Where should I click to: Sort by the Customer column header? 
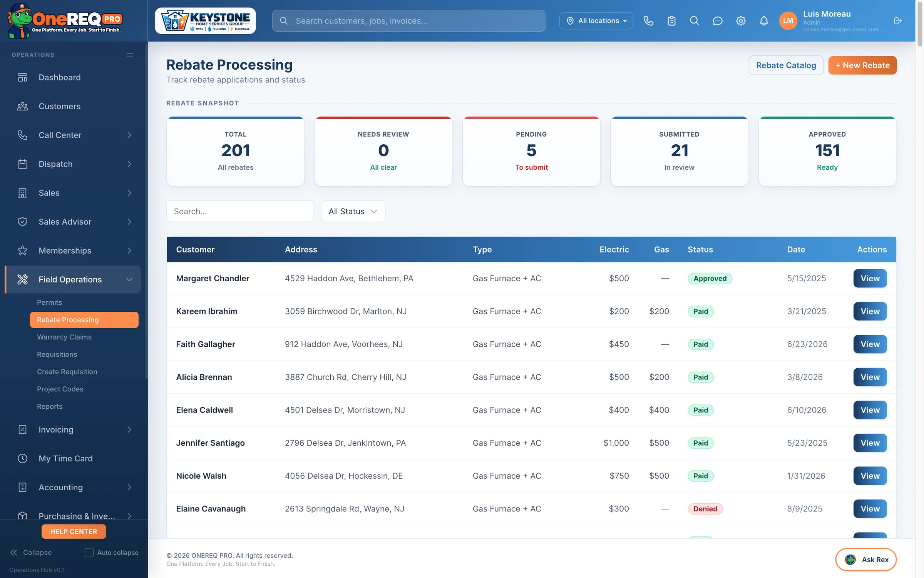click(195, 249)
